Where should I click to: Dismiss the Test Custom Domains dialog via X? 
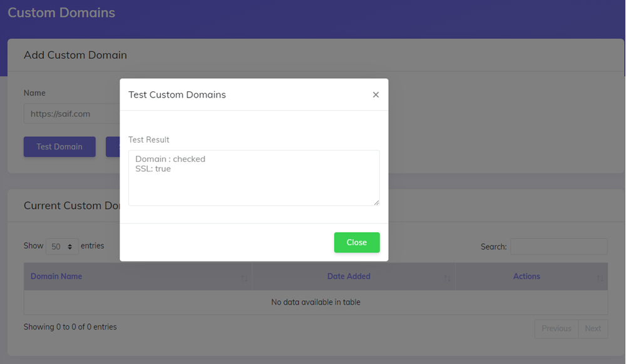coord(376,94)
